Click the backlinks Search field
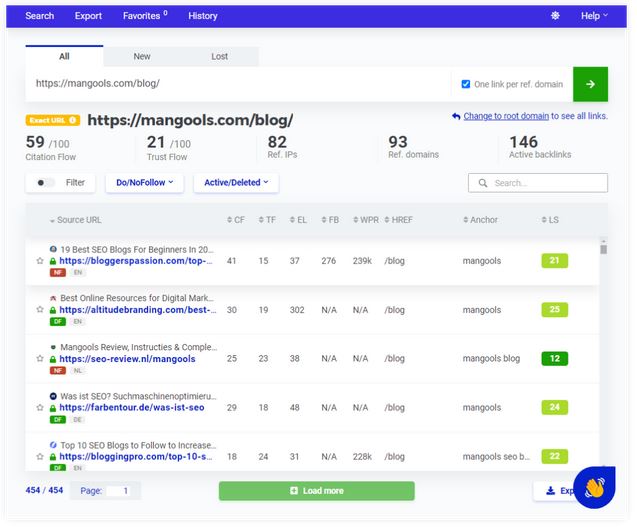The width and height of the screenshot is (637, 528). tap(538, 183)
